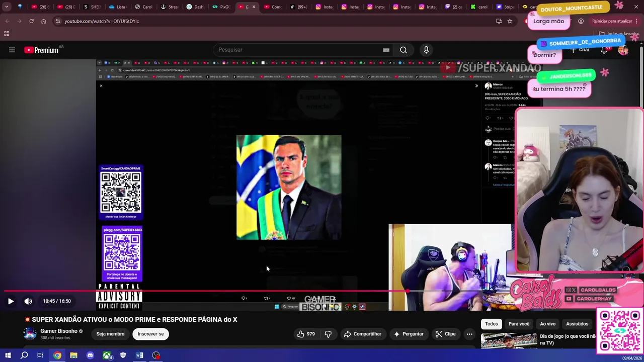Select the Assistidos filter chip

(577, 324)
